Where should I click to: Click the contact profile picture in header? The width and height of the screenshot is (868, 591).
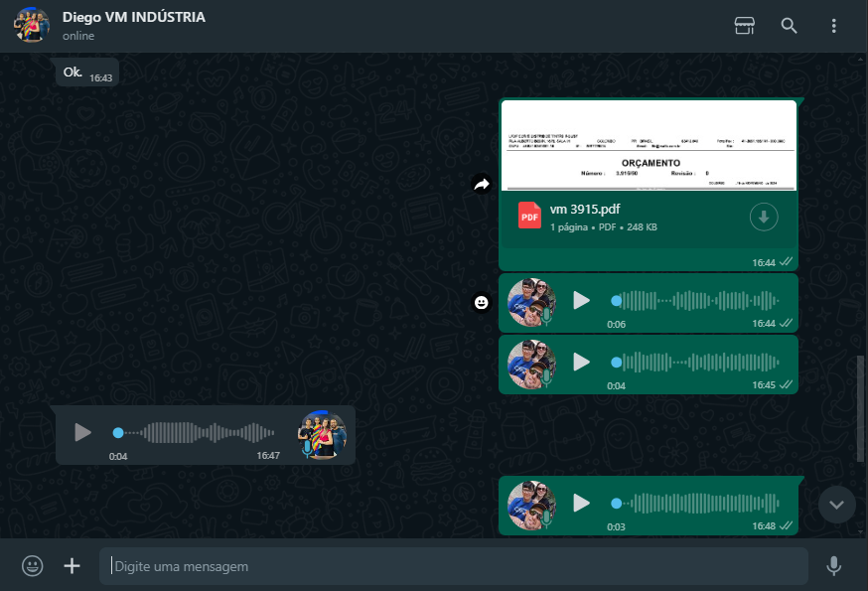pyautogui.click(x=32, y=26)
